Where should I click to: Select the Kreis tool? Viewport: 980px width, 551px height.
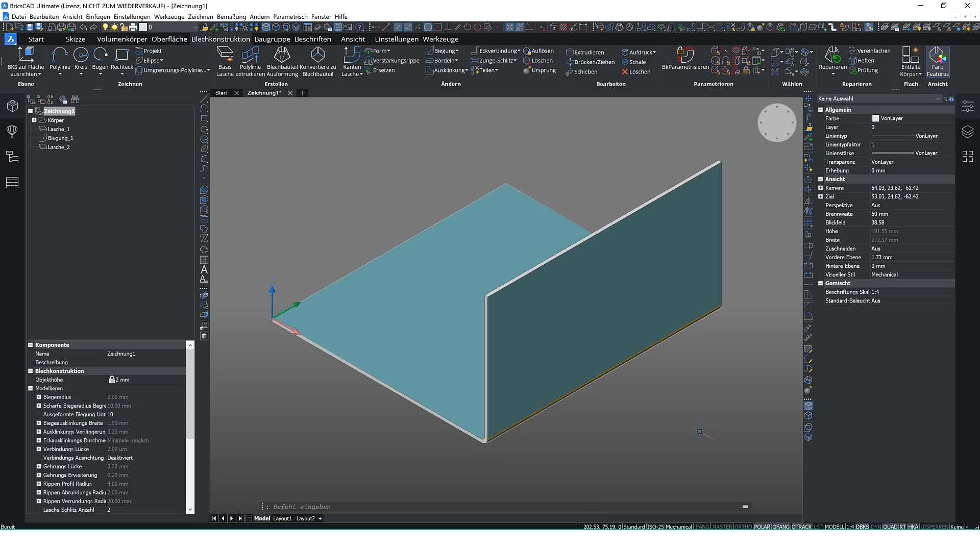pyautogui.click(x=81, y=60)
